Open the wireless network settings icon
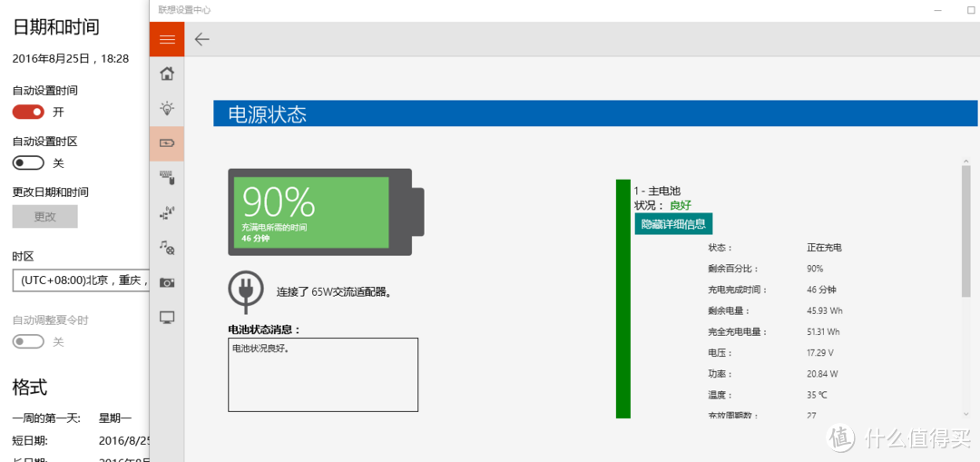The image size is (980, 462). pyautogui.click(x=167, y=212)
